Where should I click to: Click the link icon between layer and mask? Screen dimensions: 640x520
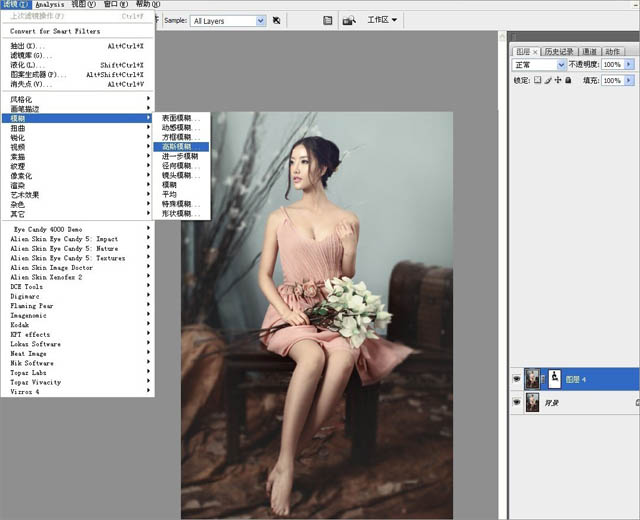pyautogui.click(x=541, y=379)
